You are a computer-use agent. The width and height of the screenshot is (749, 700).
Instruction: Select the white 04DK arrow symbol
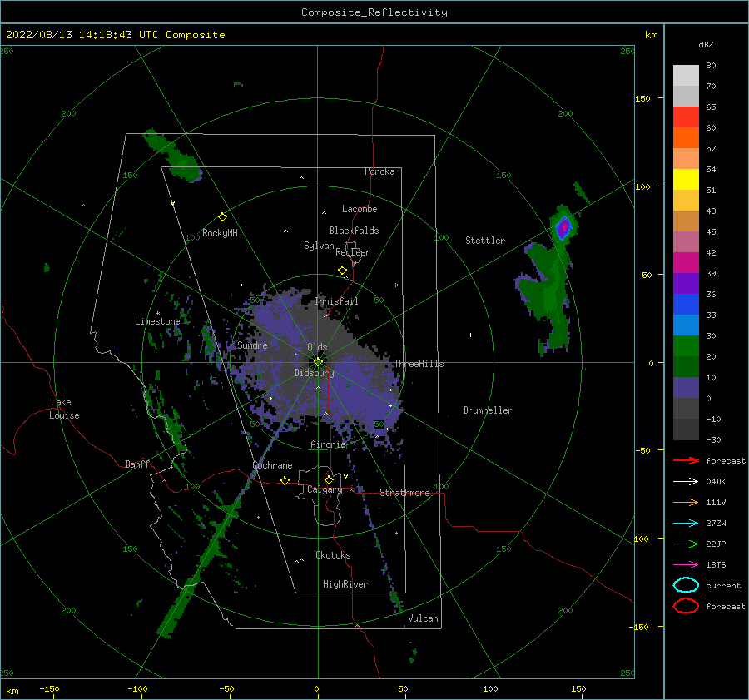pyautogui.click(x=686, y=482)
